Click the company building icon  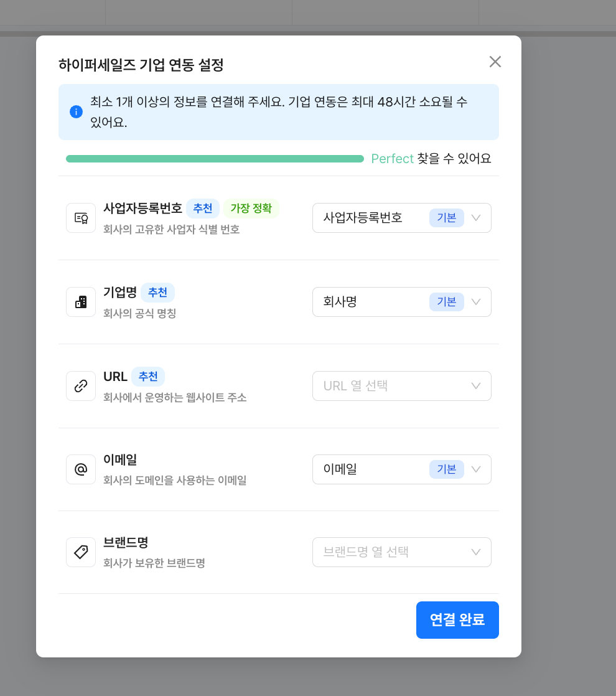[81, 302]
